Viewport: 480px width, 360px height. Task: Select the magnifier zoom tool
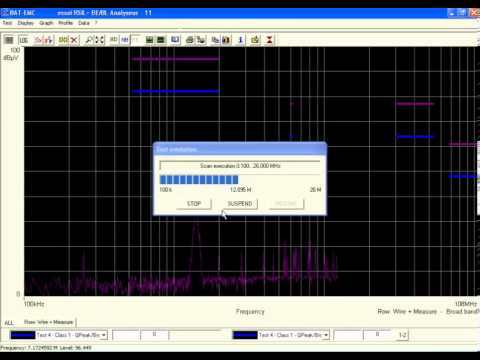tap(89, 40)
